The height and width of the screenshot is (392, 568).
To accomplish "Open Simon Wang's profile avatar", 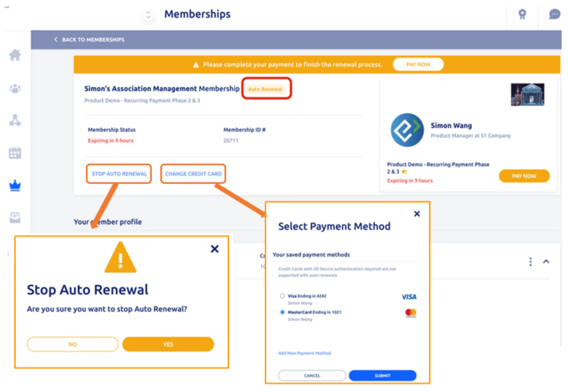I will (407, 130).
